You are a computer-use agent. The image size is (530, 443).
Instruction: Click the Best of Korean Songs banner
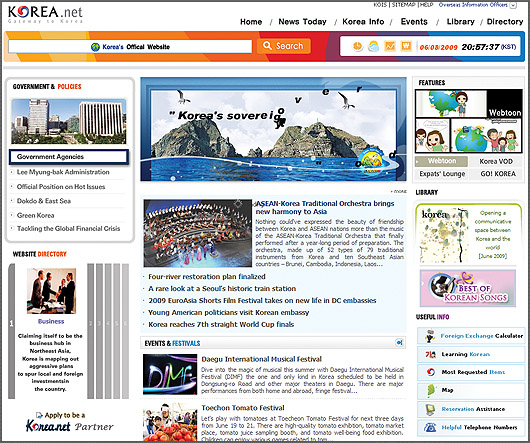[x=468, y=288]
